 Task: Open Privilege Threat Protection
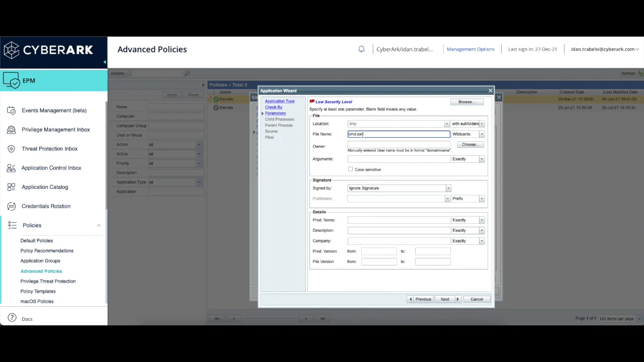point(48,281)
